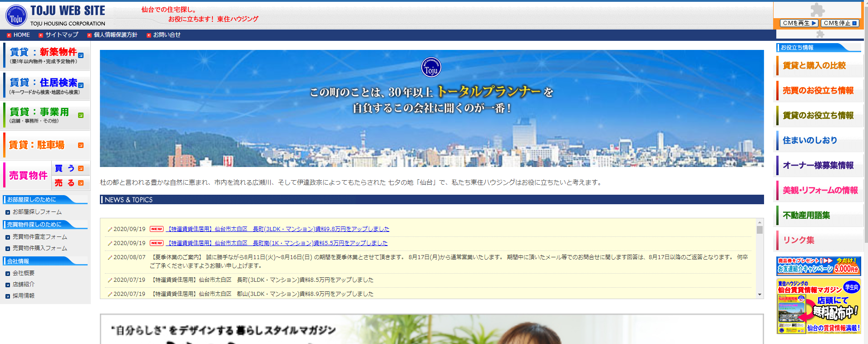
Task: Open the リンク集 button
Action: 819,240
